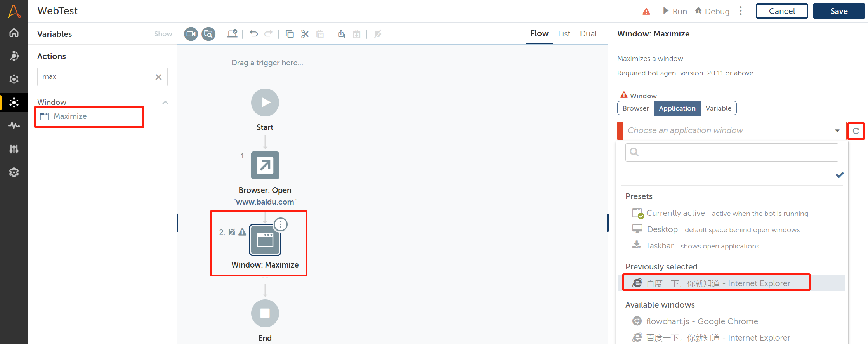Click the Automation Anywhere logo
The image size is (868, 344).
click(14, 11)
